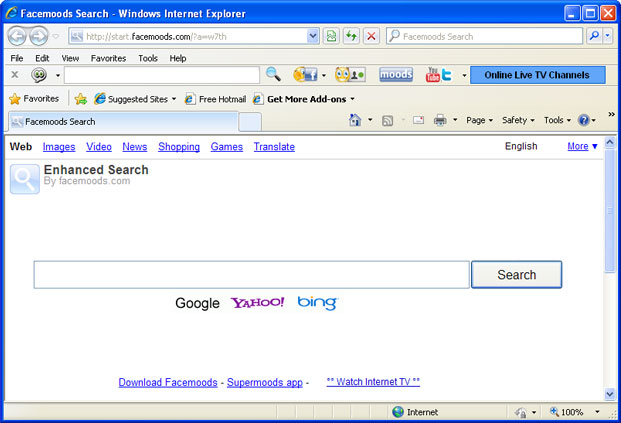Image resolution: width=621 pixels, height=423 pixels.
Task: Click the Online Live TV Channels button
Action: [x=537, y=75]
